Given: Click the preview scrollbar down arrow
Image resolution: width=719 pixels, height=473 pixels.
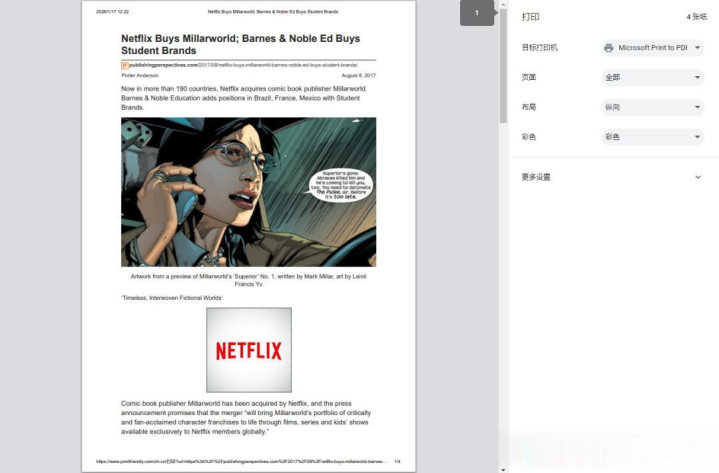Looking at the screenshot, I should click(503, 469).
